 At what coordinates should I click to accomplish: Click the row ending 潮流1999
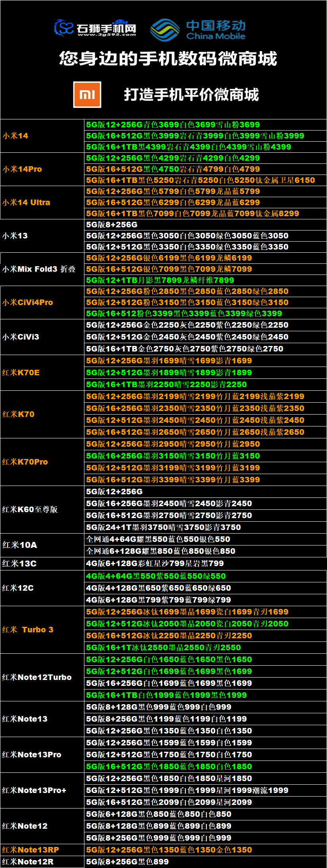click(206, 790)
